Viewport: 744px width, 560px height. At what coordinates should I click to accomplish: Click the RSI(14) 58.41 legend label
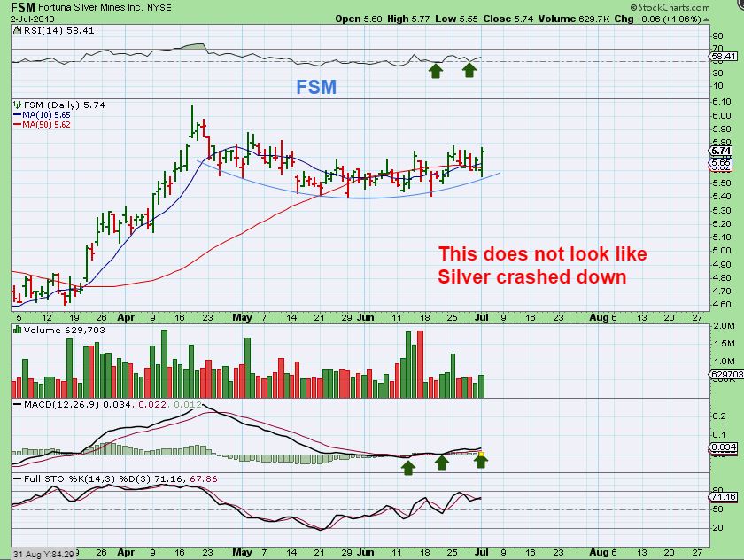58,30
